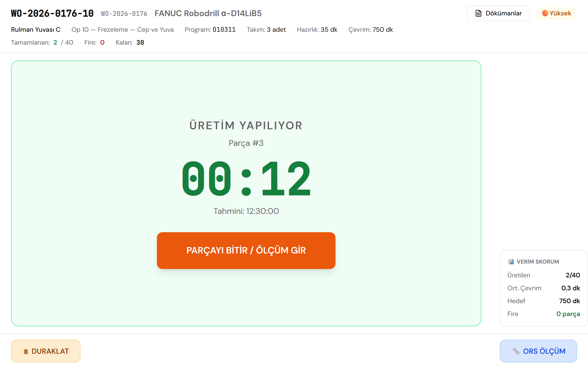Click VERİM SKORUM panel title
The image size is (588, 368).
537,262
